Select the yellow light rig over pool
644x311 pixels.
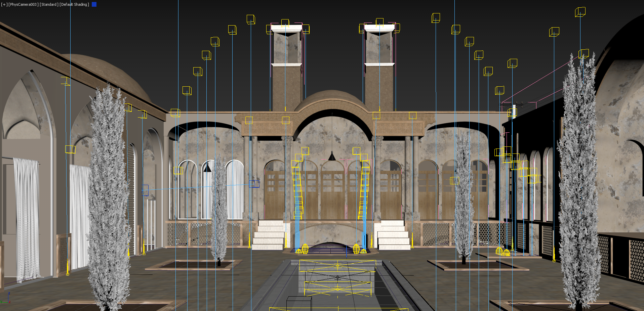(x=338, y=277)
